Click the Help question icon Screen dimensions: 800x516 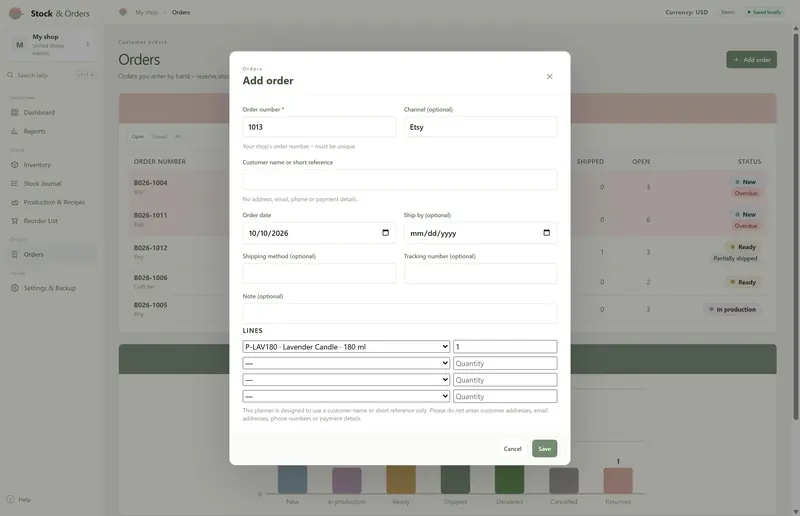tap(10, 499)
